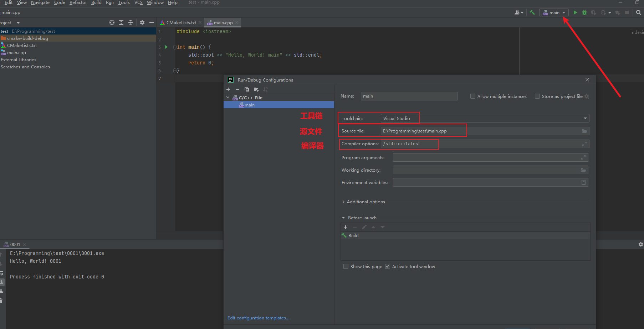Close the main.cpp editor tab
Screen dimensions: 644x329
237,22
